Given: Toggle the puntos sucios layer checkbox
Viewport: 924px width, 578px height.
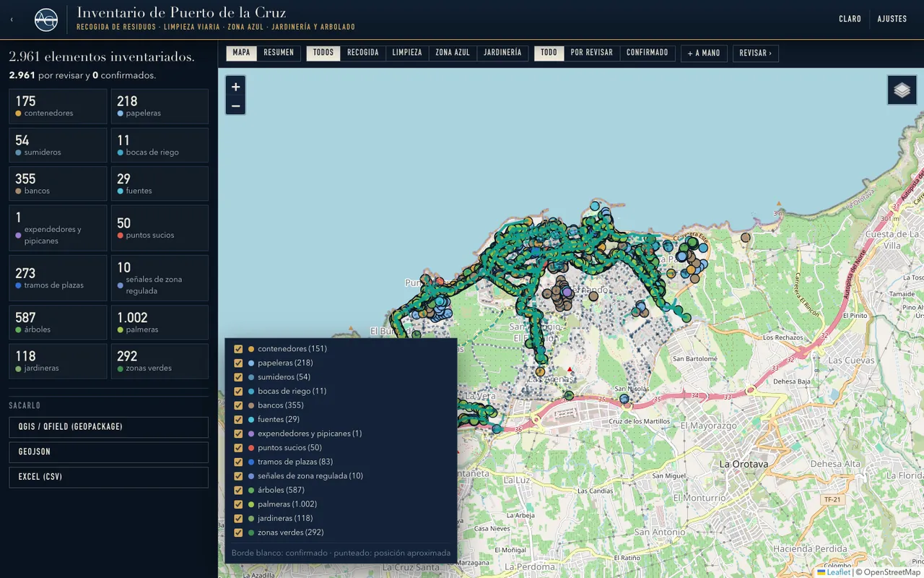Looking at the screenshot, I should point(238,448).
